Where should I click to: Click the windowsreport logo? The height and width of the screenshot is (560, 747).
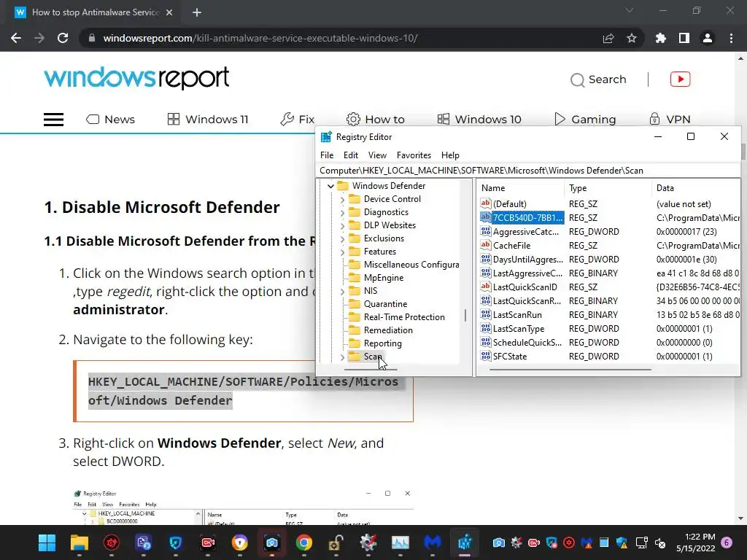tap(136, 78)
